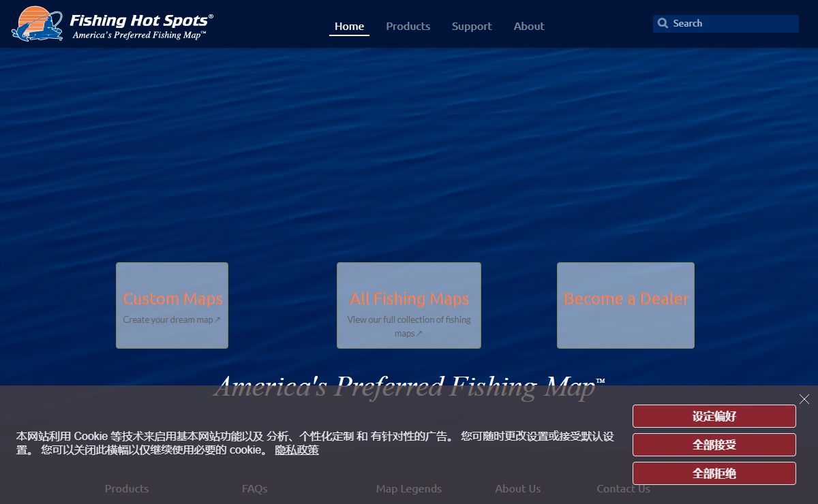
Task: Open the All Fishing Maps card
Action: (x=409, y=305)
